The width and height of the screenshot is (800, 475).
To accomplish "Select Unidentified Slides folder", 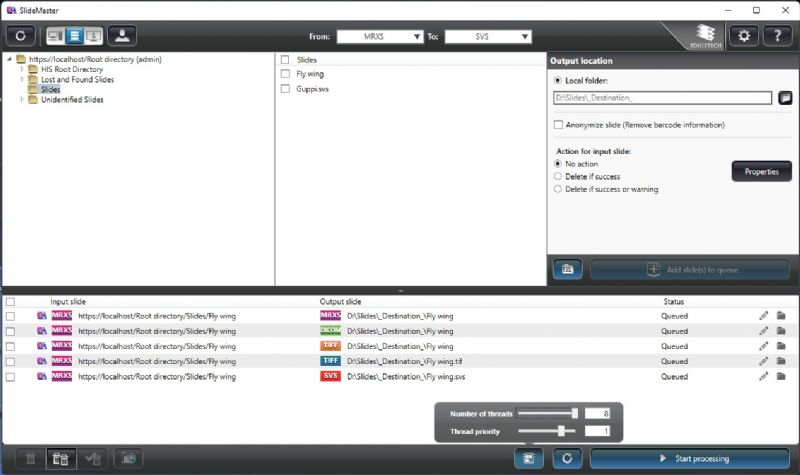I will (72, 100).
